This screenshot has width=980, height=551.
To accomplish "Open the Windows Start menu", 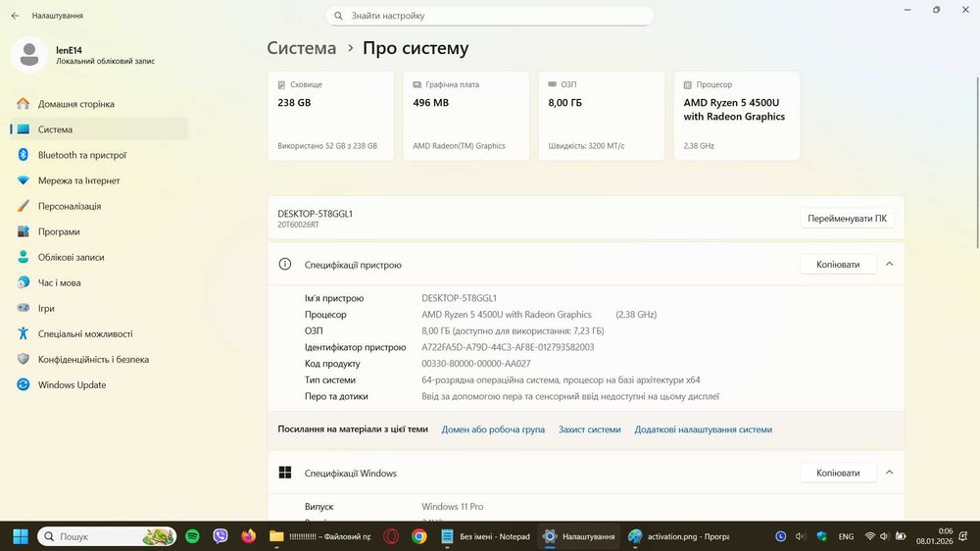I will 21,536.
